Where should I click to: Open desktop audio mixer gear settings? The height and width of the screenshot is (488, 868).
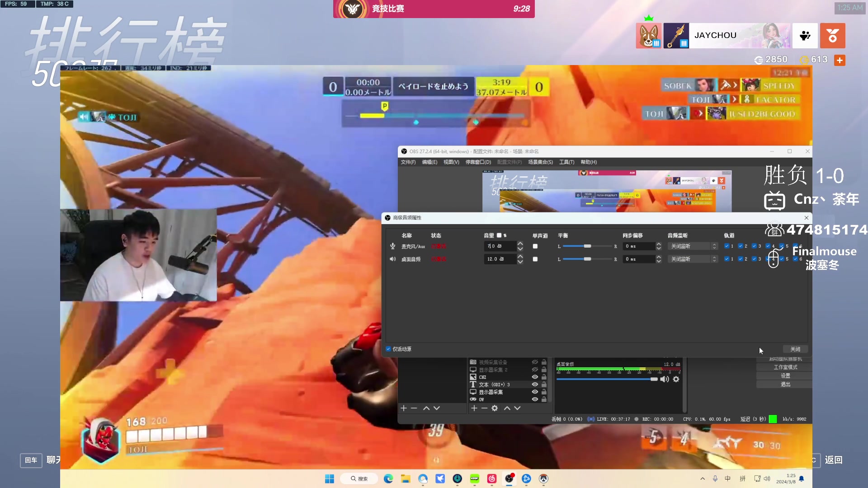(676, 379)
